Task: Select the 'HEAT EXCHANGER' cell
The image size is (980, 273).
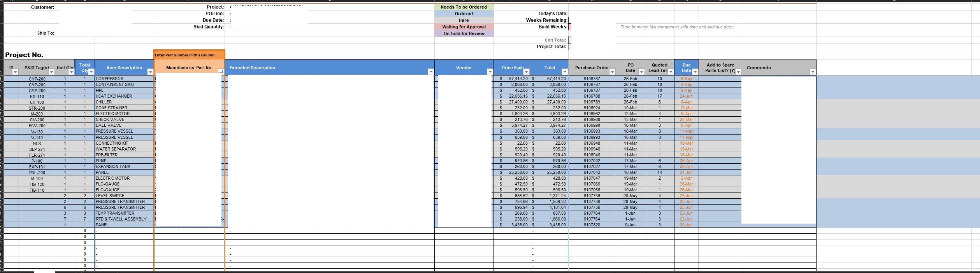Action: point(125,96)
